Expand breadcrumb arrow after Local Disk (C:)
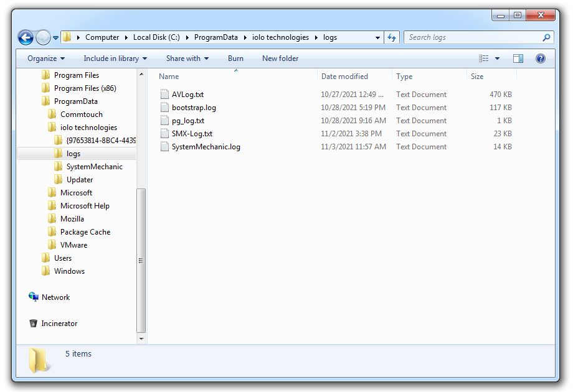This screenshot has height=392, width=573. (187, 37)
